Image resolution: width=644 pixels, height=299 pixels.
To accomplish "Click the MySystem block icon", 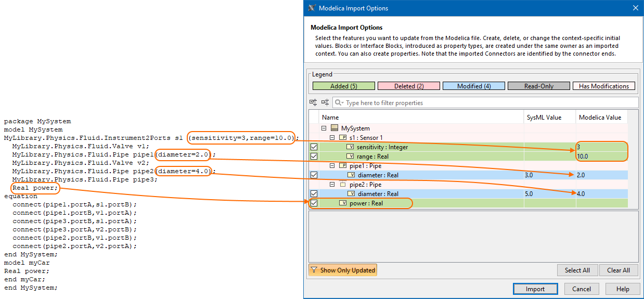I will [x=334, y=128].
